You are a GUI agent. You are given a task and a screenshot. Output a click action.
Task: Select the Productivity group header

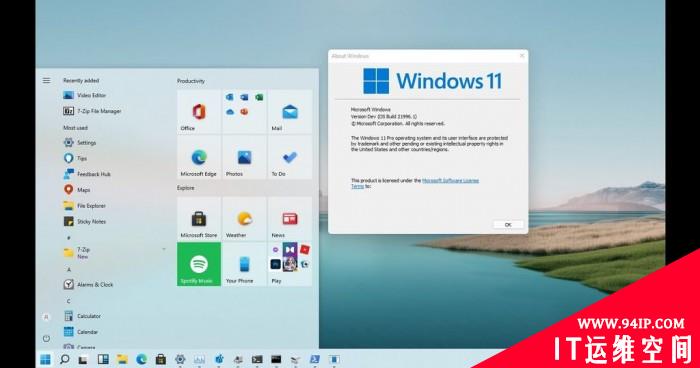(x=191, y=81)
